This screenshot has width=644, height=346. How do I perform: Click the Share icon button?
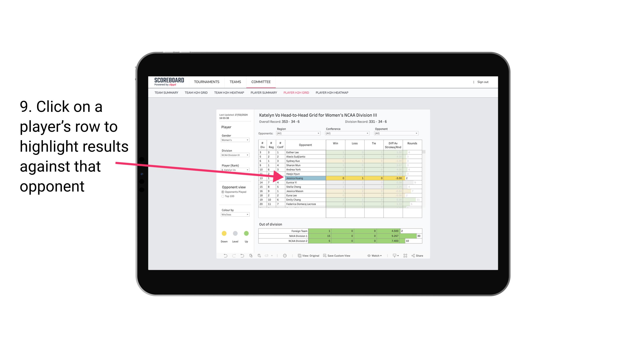[x=419, y=256]
